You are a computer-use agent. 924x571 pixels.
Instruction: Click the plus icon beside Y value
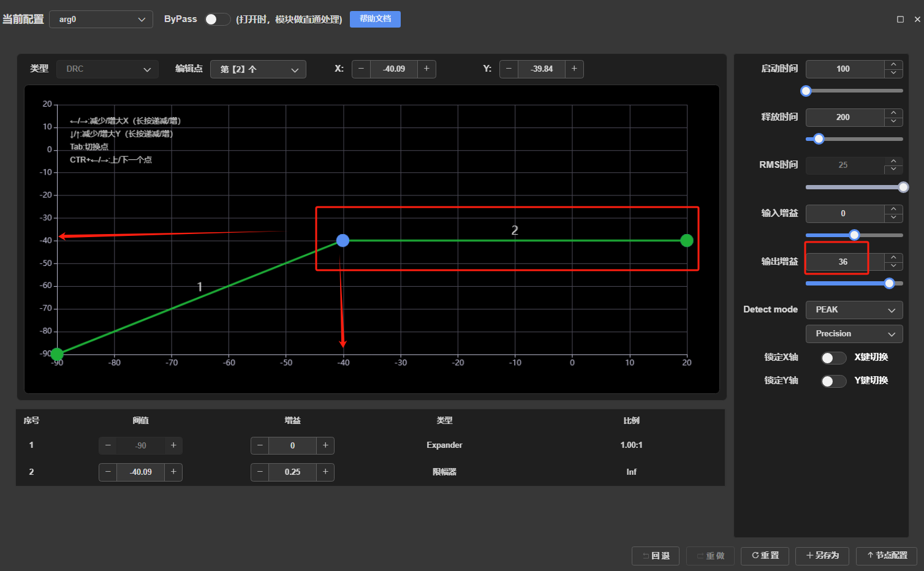[x=574, y=69]
